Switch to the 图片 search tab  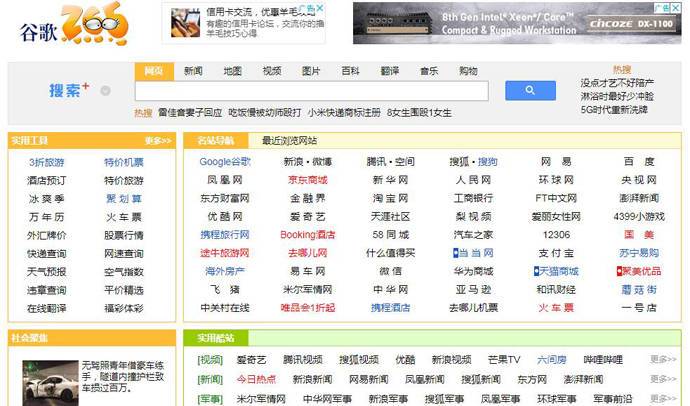[311, 71]
